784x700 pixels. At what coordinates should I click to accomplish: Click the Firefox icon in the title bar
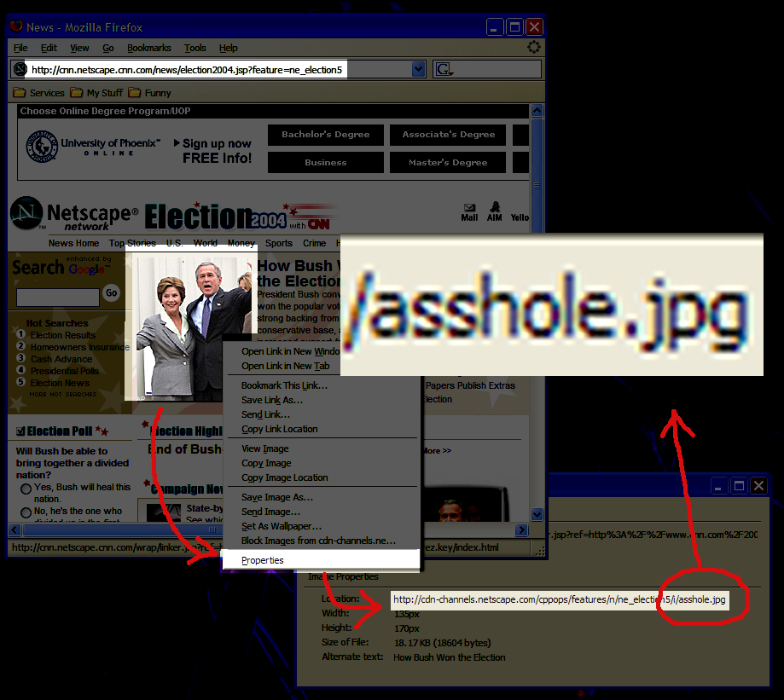point(15,26)
